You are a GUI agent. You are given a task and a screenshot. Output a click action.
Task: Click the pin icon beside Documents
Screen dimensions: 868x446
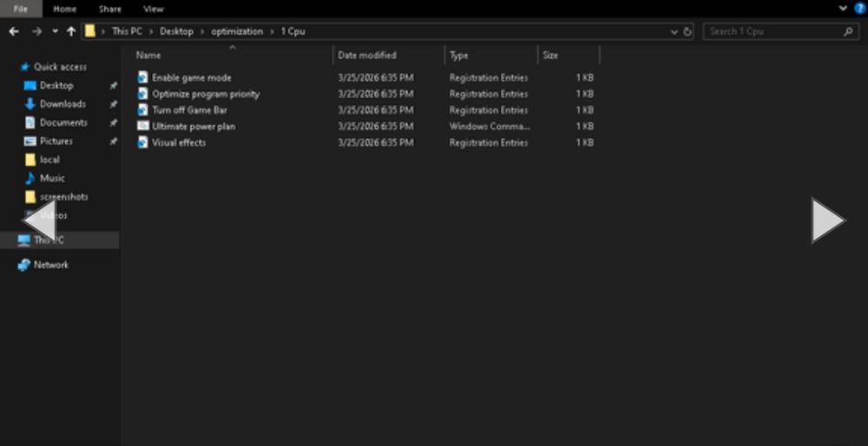coord(113,123)
